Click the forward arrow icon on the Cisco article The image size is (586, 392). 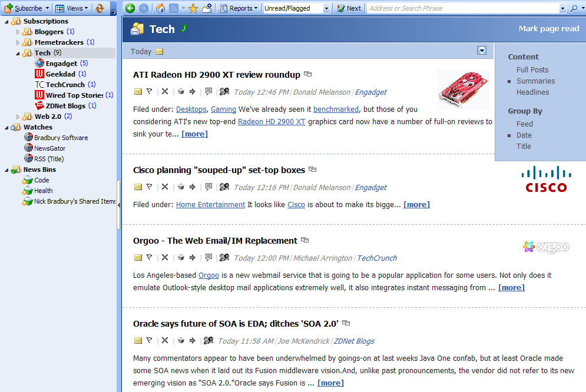coord(193,187)
